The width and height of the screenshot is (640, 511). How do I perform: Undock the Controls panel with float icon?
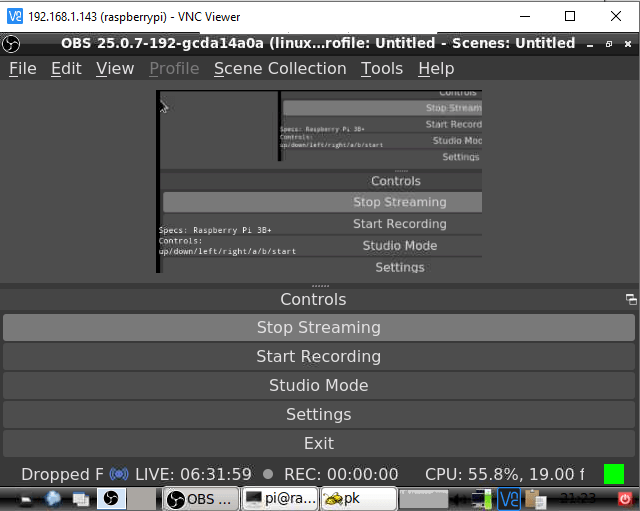click(x=631, y=299)
